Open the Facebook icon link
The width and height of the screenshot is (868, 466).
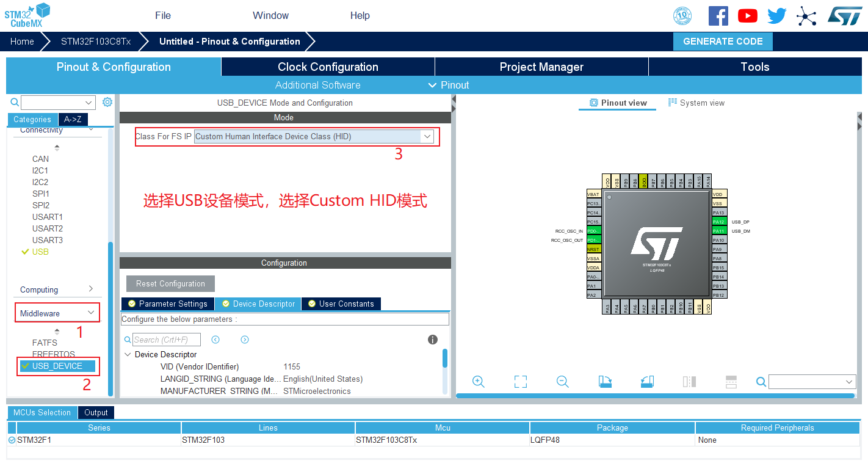(718, 16)
